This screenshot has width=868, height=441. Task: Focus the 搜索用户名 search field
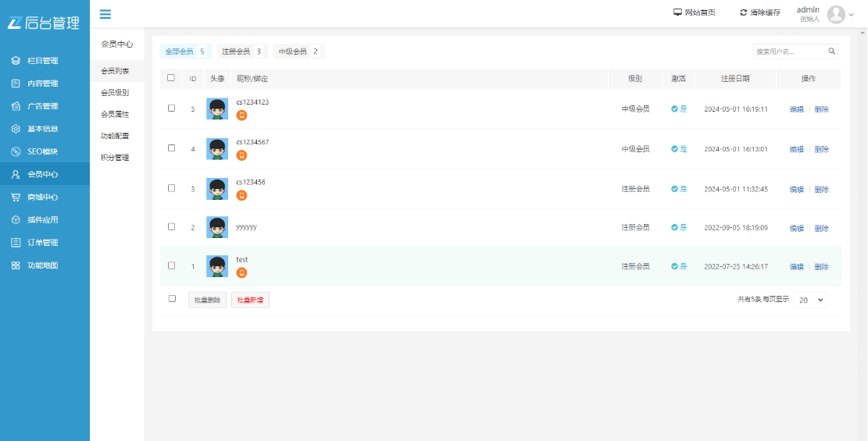(789, 52)
